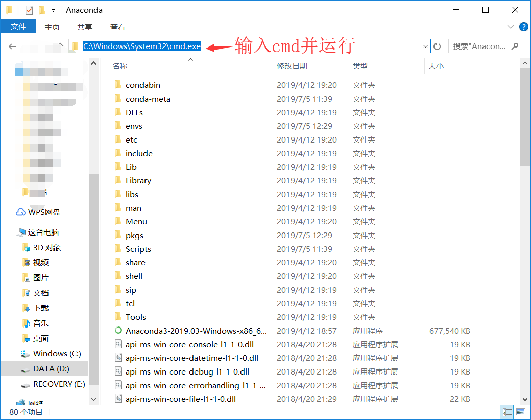Select the Tools folder icon
Viewport: 531px width, 420px height.
click(x=118, y=317)
